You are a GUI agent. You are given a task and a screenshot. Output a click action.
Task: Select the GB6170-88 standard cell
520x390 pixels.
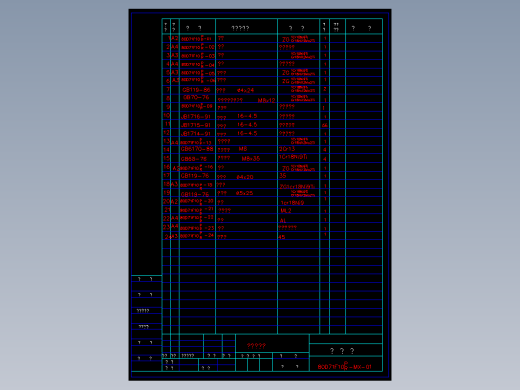(197, 149)
